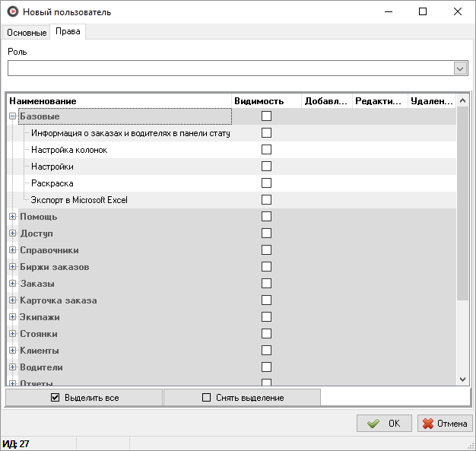The width and height of the screenshot is (476, 451).
Task: Collapse the Базовые tree group
Action: (x=12, y=116)
